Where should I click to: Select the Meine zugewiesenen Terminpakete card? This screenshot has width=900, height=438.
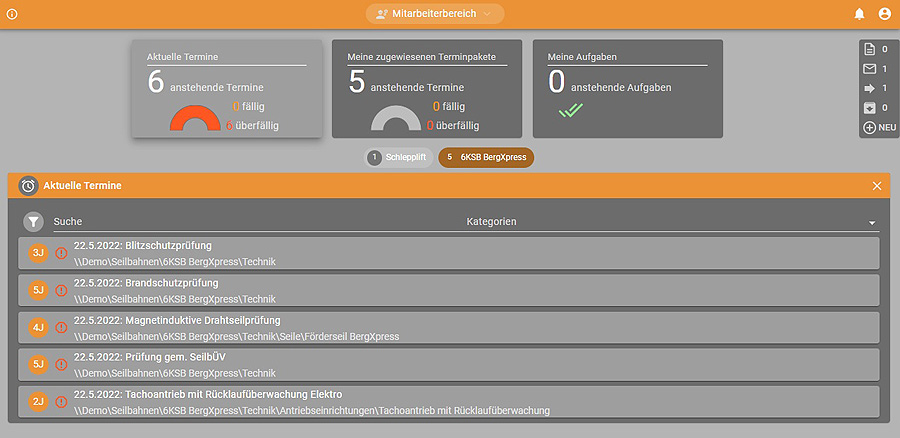tap(427, 90)
